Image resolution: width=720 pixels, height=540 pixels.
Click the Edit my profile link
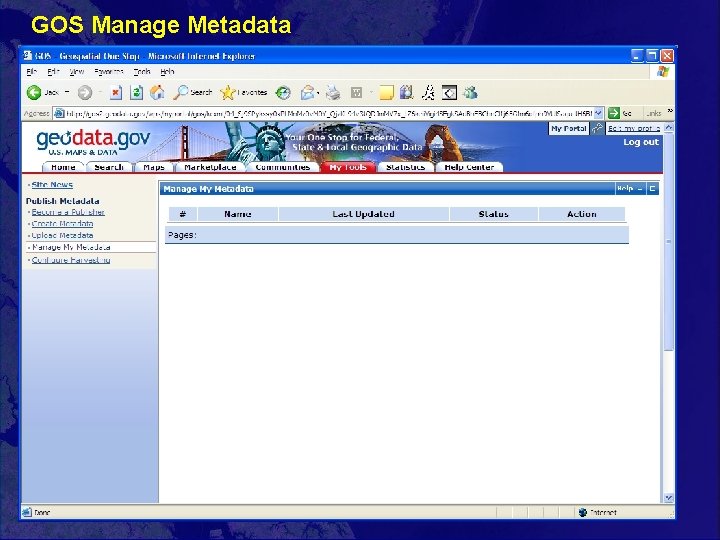point(634,128)
